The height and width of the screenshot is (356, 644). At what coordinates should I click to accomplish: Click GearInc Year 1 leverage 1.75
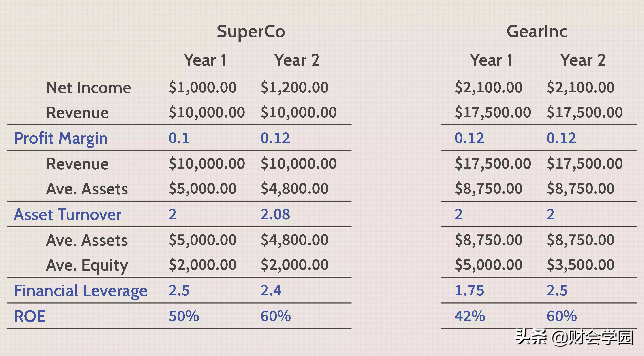tap(470, 291)
